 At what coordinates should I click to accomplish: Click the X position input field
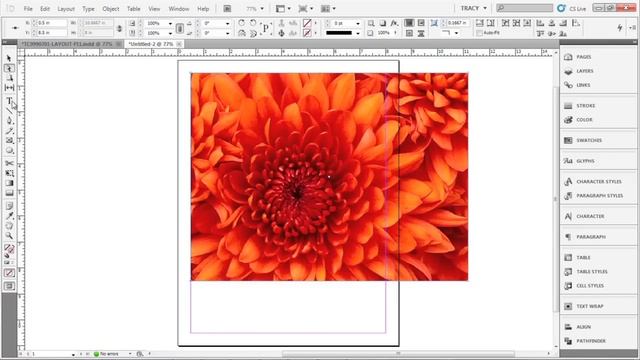(x=52, y=23)
